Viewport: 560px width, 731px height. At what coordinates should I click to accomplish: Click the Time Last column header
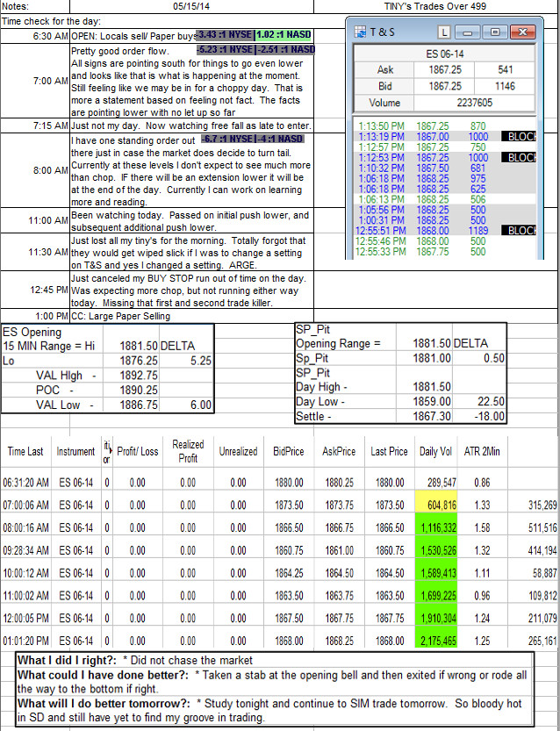[x=25, y=451]
